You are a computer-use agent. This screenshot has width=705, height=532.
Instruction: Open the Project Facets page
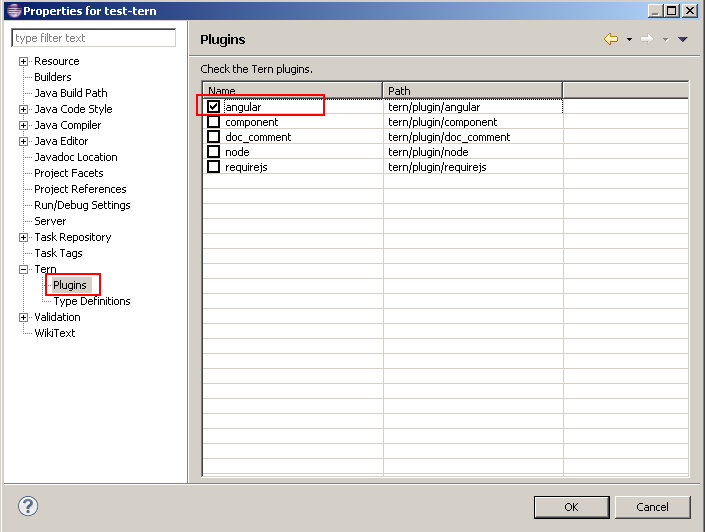(69, 173)
